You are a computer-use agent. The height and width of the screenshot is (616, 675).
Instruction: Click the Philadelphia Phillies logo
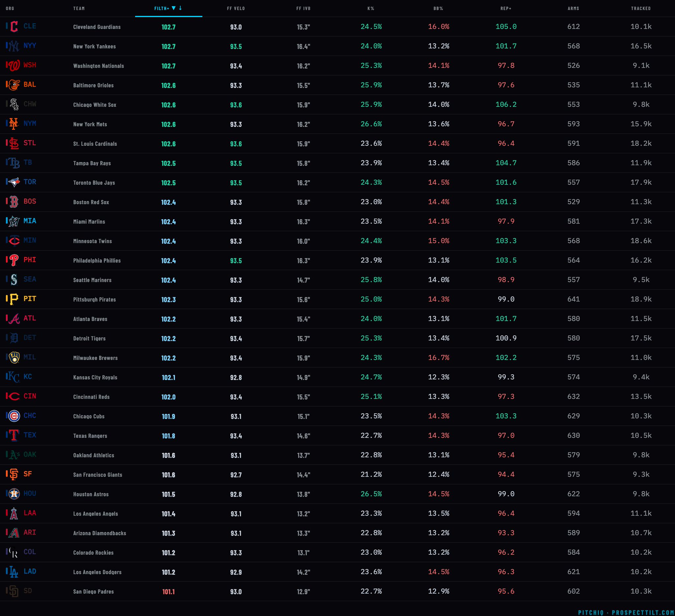tap(14, 260)
